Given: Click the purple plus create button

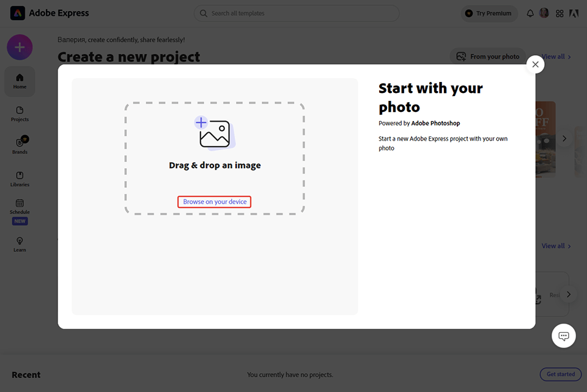Looking at the screenshot, I should coord(20,47).
